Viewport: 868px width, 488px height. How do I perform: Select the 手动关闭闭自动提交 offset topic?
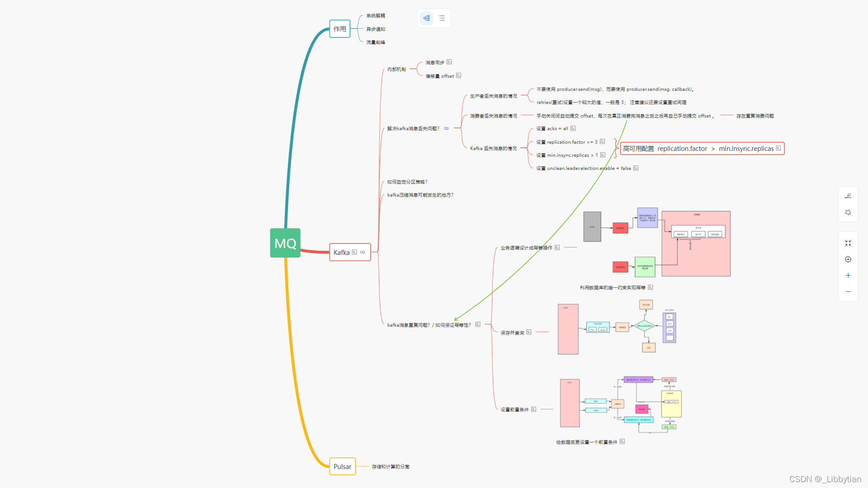tap(626, 116)
